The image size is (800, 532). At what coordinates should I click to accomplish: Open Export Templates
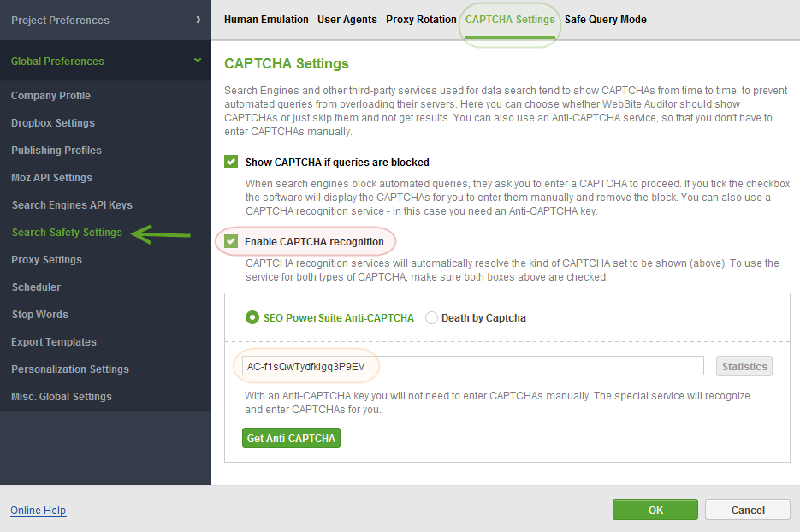click(54, 342)
